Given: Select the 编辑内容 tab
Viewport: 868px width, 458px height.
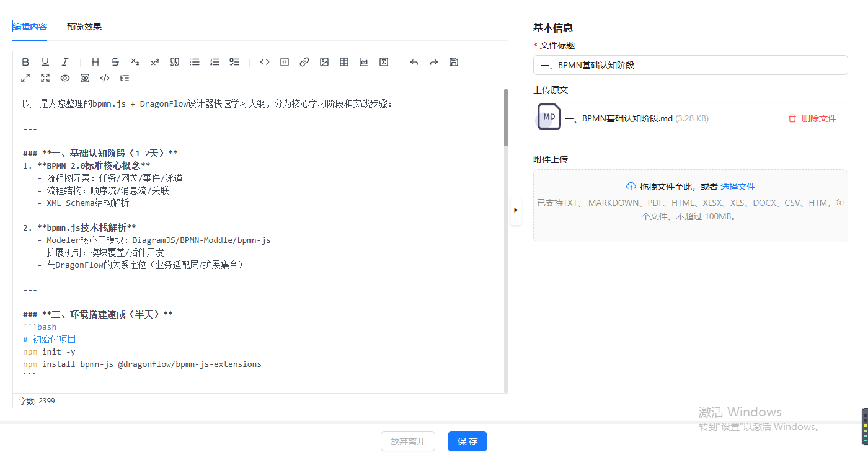Looking at the screenshot, I should click(x=30, y=27).
